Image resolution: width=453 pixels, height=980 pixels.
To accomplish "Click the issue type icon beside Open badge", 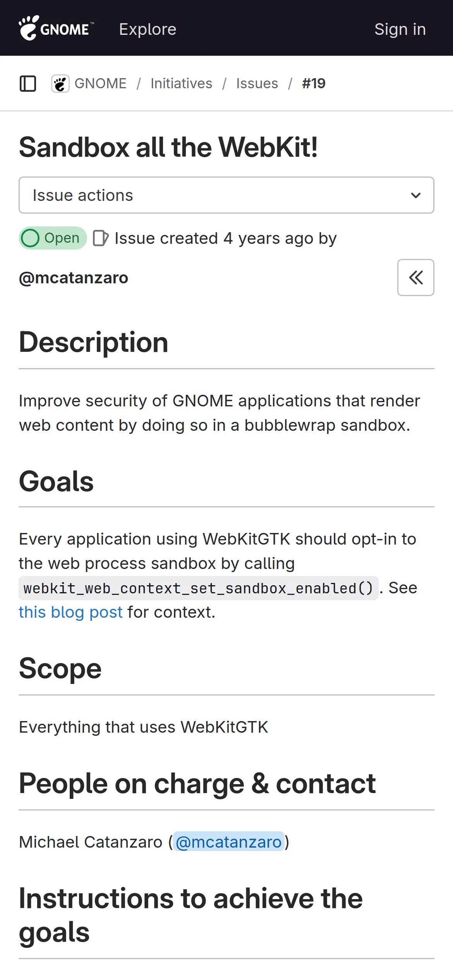I will point(100,238).
